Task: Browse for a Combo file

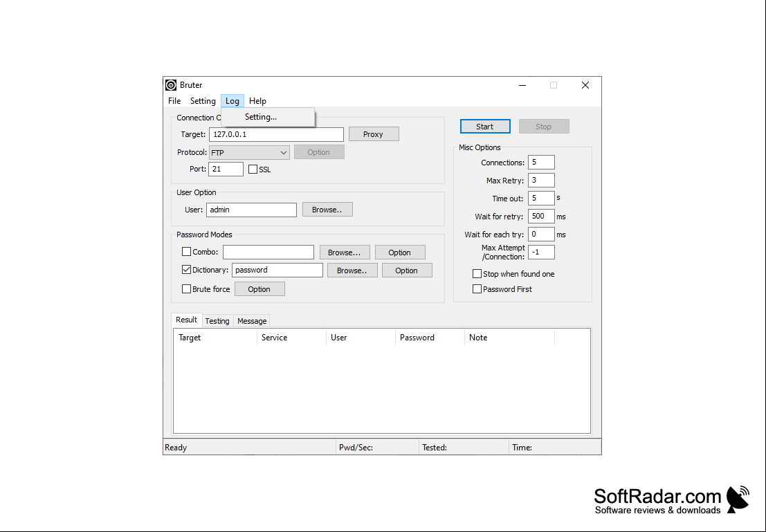Action: coord(345,253)
